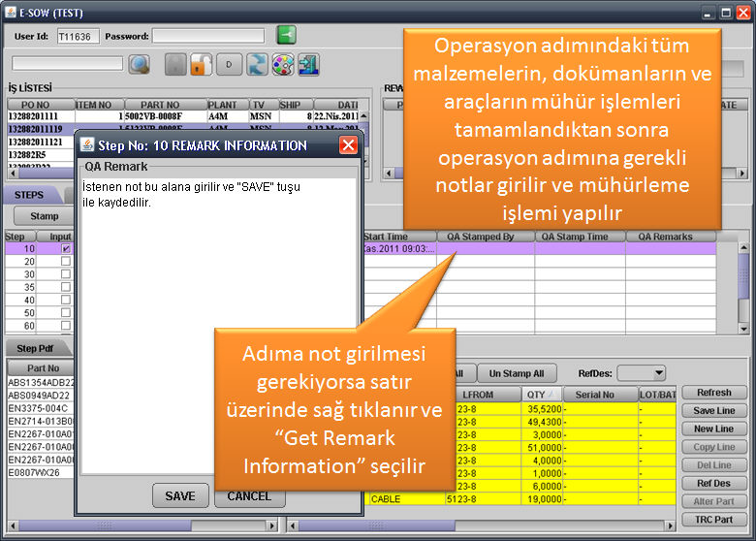This screenshot has height=541, width=756.
Task: Select the CABLE row with quantity 19,0000
Action: tap(522, 499)
